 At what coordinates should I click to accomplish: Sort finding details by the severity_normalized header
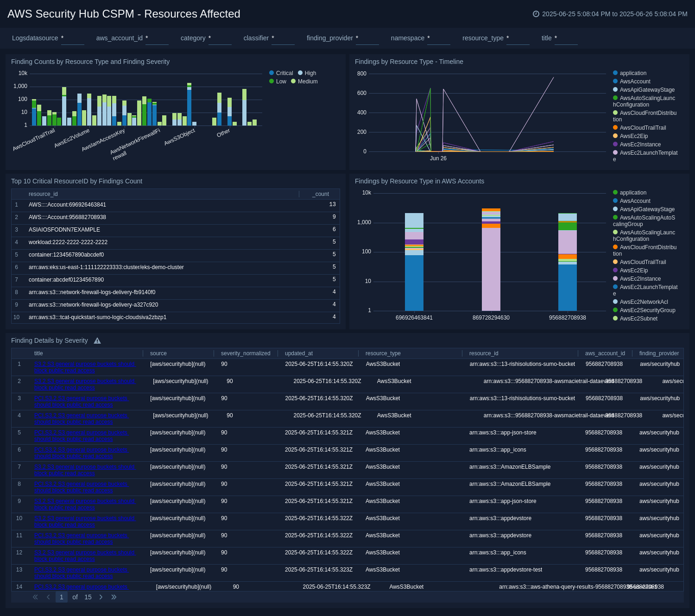tap(246, 353)
